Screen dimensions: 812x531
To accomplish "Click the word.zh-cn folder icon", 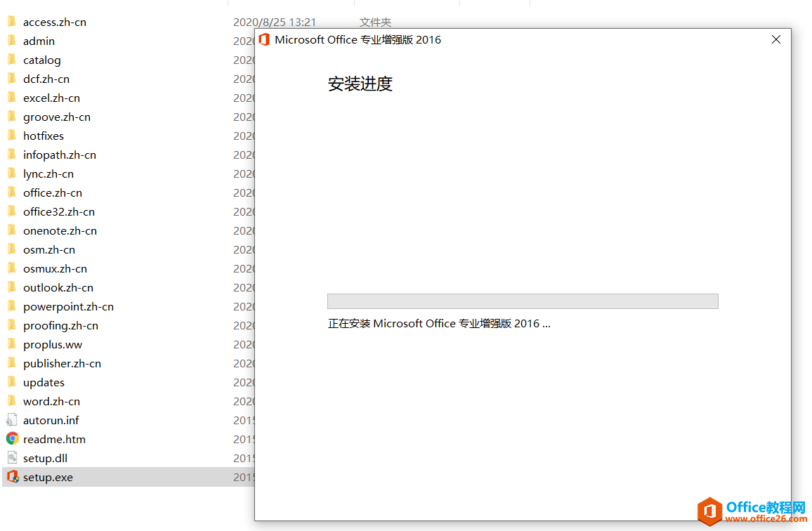I will tap(12, 401).
